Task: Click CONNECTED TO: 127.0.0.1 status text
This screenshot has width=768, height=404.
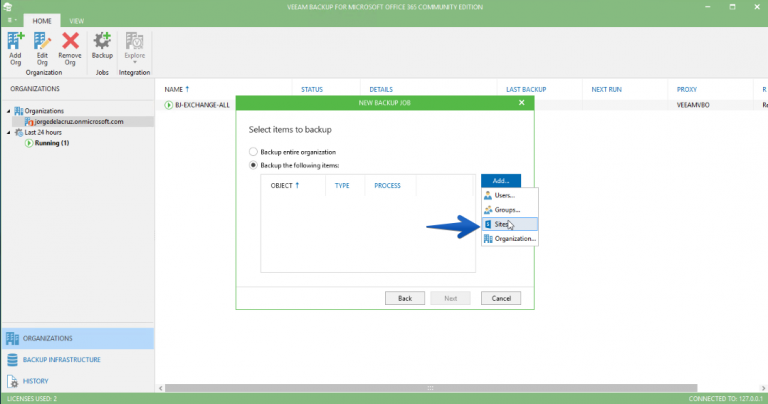Action: click(725, 399)
